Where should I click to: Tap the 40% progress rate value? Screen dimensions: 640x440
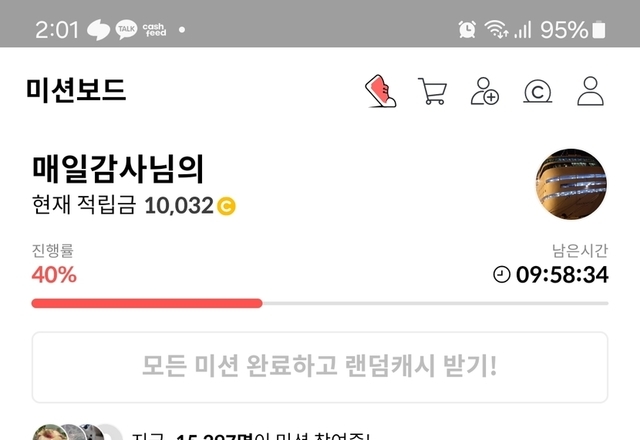click(54, 274)
